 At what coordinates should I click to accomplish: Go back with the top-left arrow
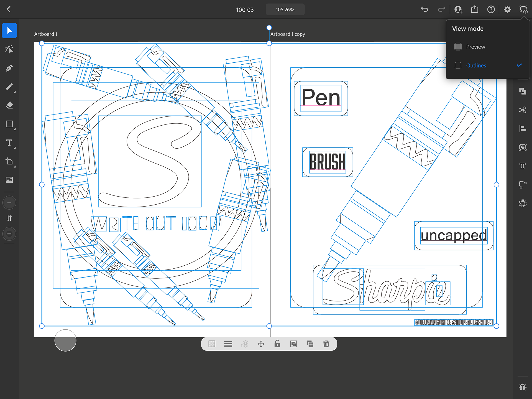(9, 9)
